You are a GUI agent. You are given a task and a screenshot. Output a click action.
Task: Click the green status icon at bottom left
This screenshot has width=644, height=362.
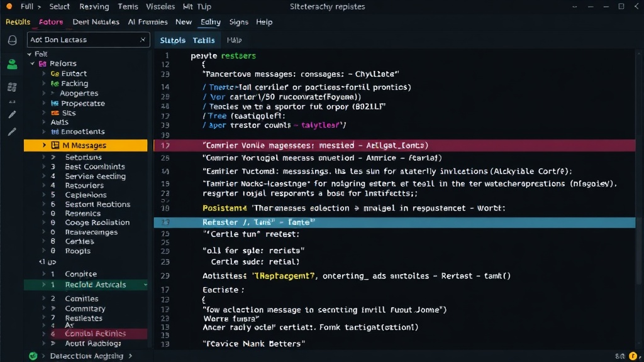pos(33,356)
